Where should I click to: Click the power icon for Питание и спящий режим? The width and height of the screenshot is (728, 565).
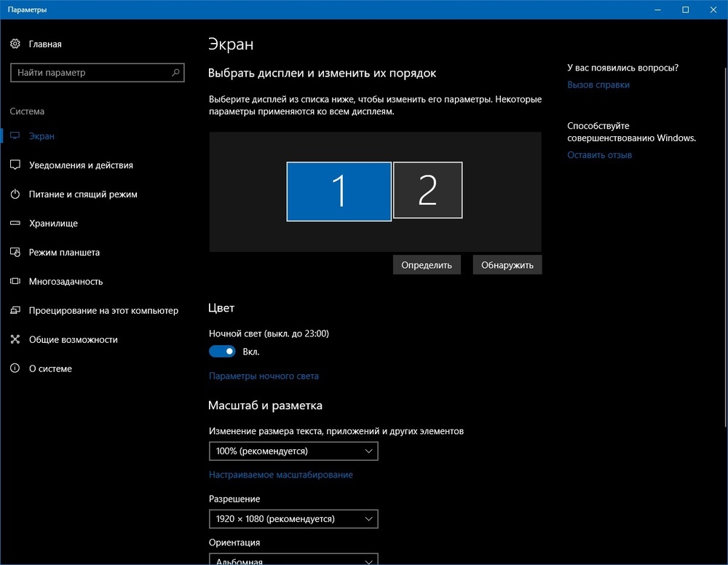15,194
